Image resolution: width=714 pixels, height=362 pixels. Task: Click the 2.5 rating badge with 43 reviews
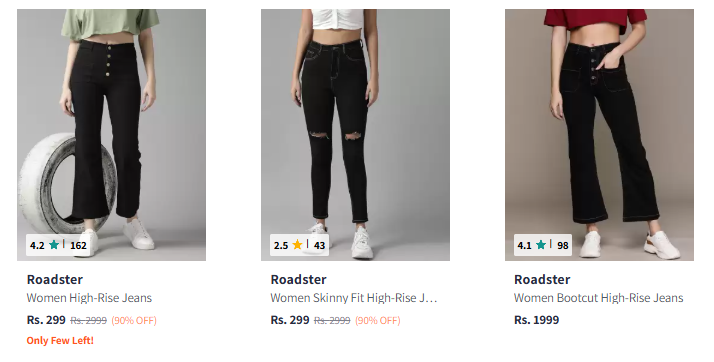pos(299,245)
